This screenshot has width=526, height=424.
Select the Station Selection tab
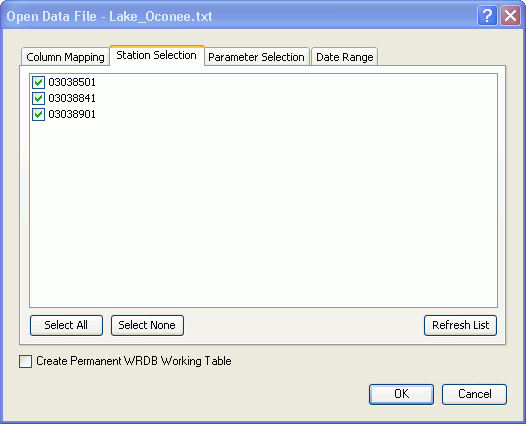click(x=156, y=55)
